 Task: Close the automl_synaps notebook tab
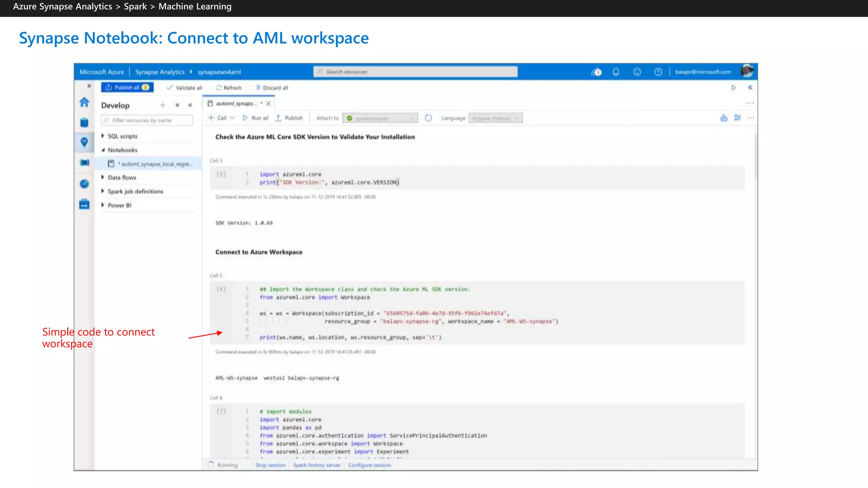(268, 103)
